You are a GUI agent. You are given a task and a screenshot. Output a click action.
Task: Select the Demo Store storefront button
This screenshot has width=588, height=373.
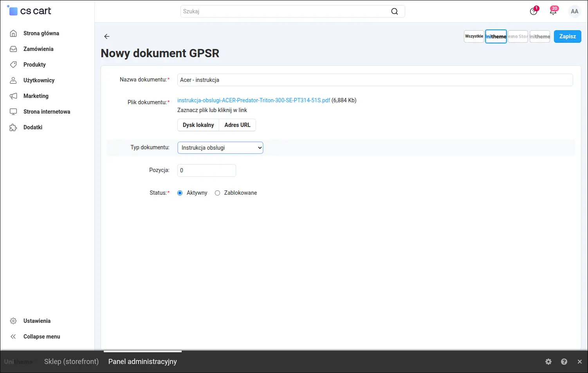coord(518,36)
